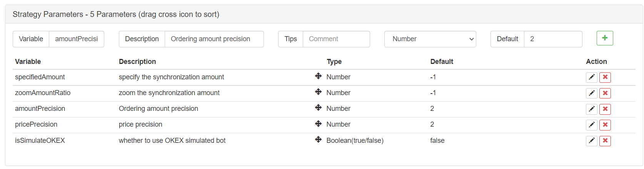Delete the isSimulateOKEX parameter
Viewport: 644px width, 169px height.
tap(605, 141)
